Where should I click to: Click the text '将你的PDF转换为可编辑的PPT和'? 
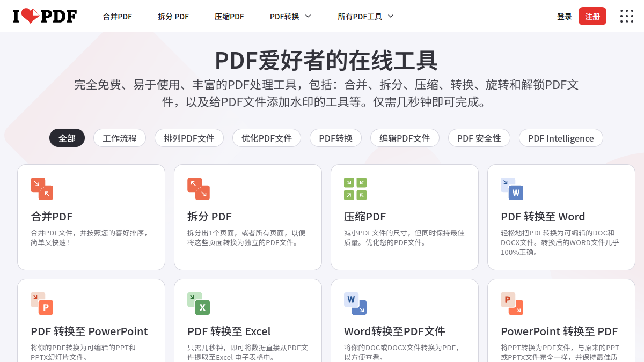pyautogui.click(x=83, y=348)
